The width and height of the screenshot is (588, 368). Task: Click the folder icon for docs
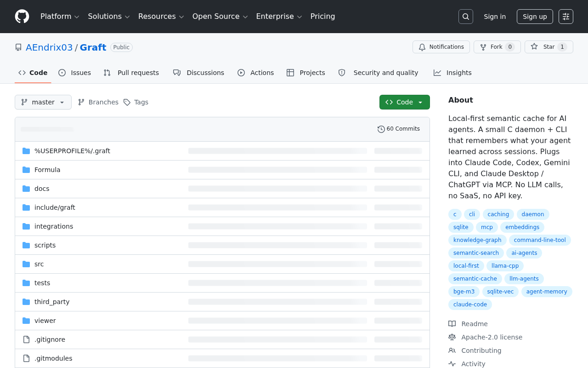(x=26, y=189)
